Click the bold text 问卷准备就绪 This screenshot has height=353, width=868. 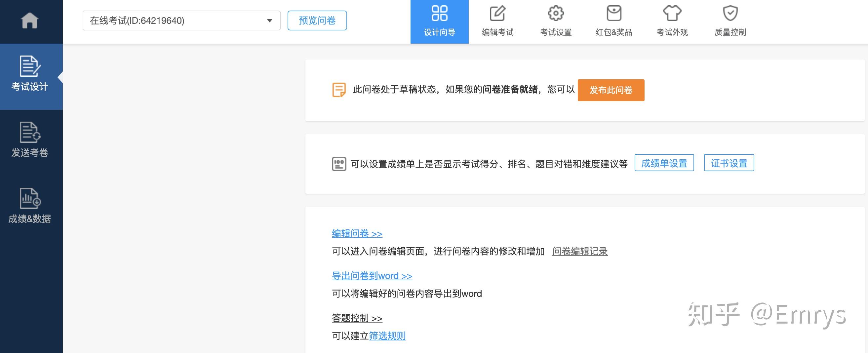510,90
